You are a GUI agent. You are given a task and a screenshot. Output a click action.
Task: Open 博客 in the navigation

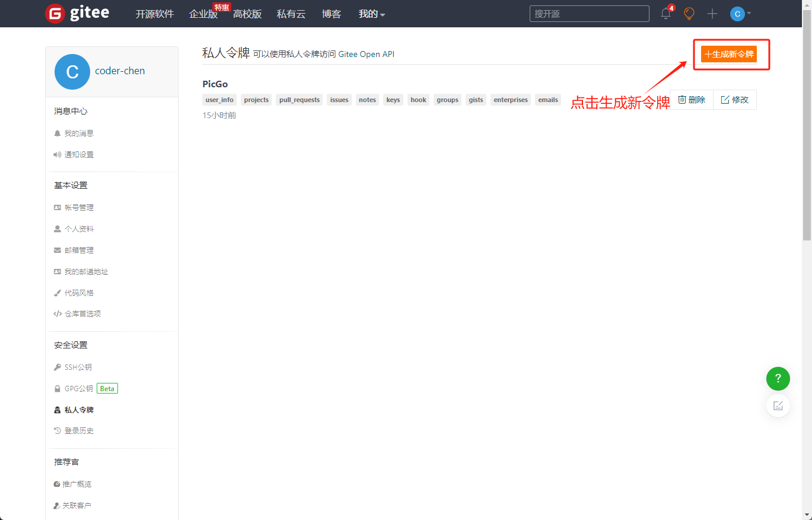332,14
